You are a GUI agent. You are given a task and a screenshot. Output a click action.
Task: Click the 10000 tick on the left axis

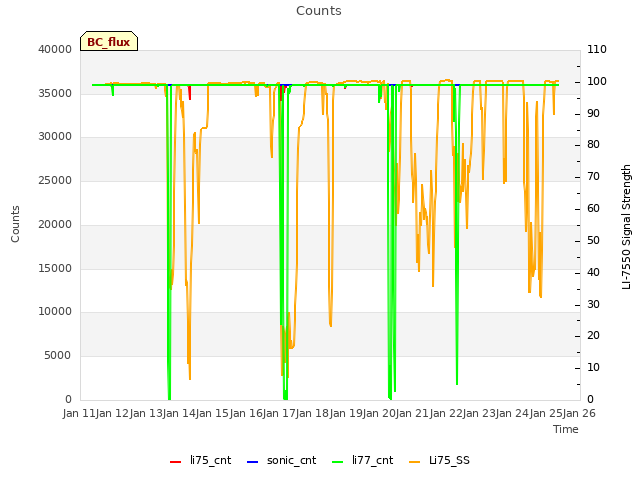[x=55, y=311]
